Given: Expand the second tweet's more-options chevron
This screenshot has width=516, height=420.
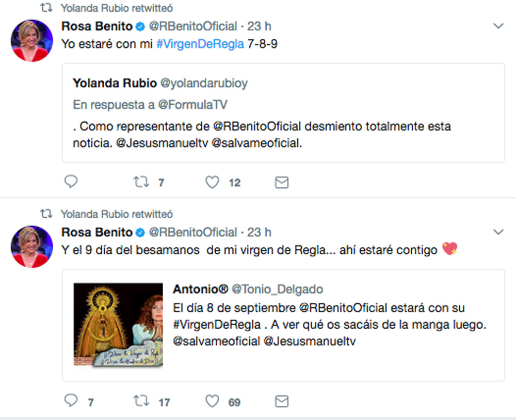Looking at the screenshot, I should (498, 232).
